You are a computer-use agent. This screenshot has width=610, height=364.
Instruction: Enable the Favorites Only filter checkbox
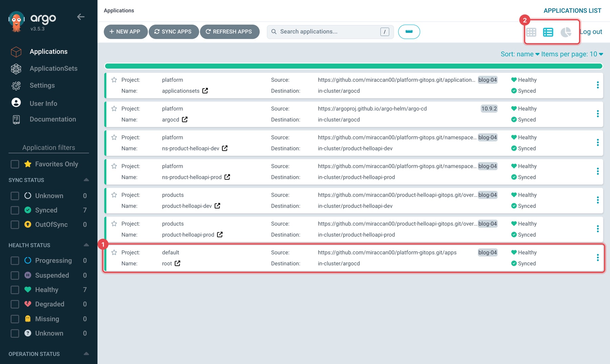click(x=15, y=164)
